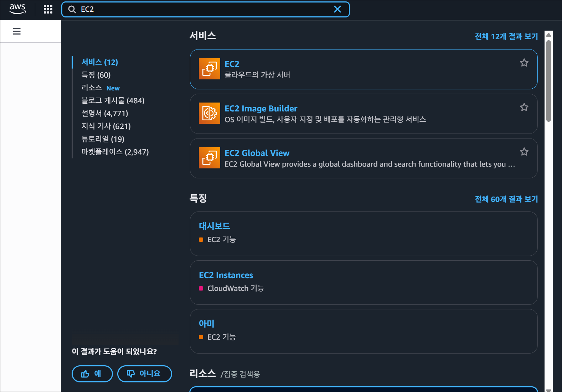Click the 이 결과가 도움이 되었나요? text

click(114, 352)
